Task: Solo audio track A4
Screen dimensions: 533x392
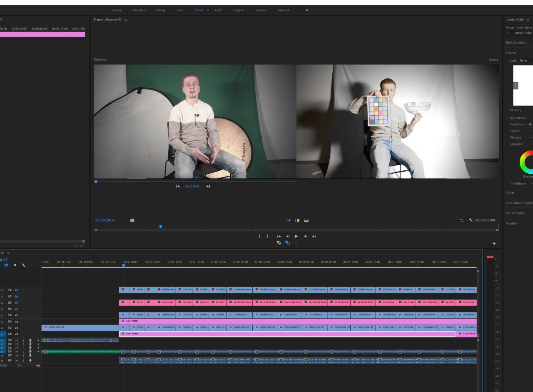Action: [x=23, y=352]
